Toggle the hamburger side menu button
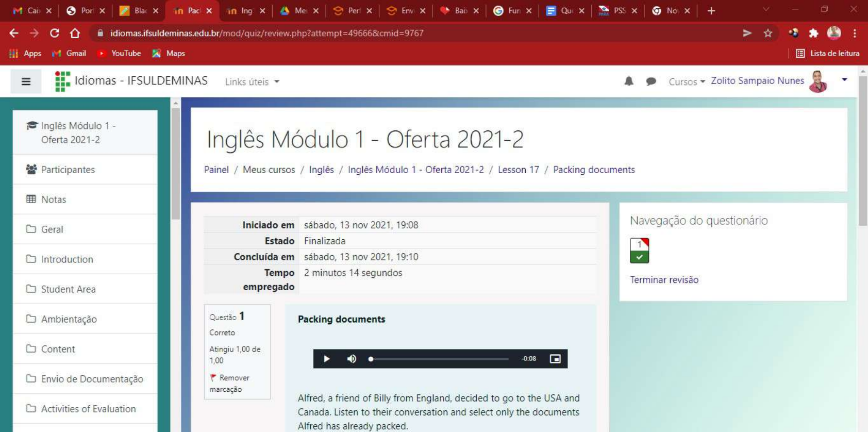The width and height of the screenshot is (868, 432). pos(26,81)
